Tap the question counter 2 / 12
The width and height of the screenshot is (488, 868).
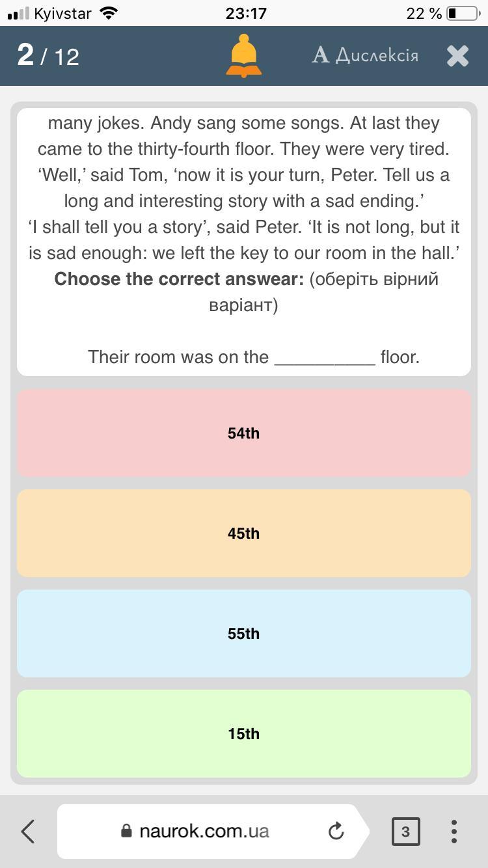pyautogui.click(x=48, y=56)
